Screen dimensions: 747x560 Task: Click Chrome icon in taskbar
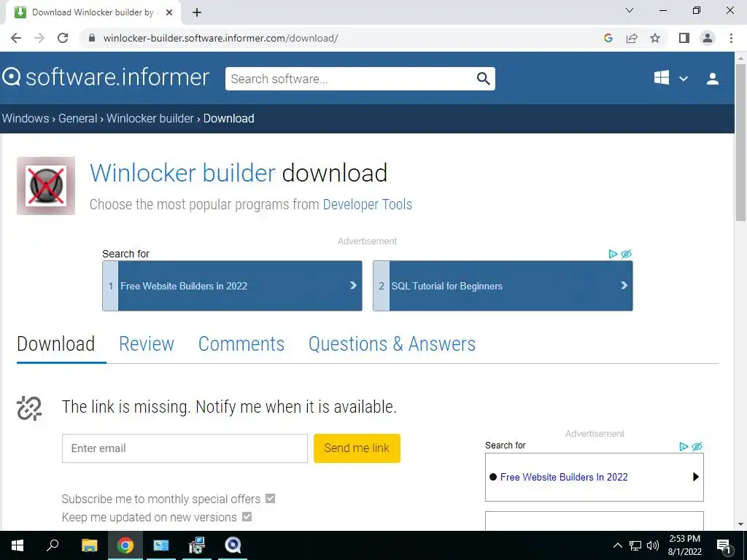point(125,545)
